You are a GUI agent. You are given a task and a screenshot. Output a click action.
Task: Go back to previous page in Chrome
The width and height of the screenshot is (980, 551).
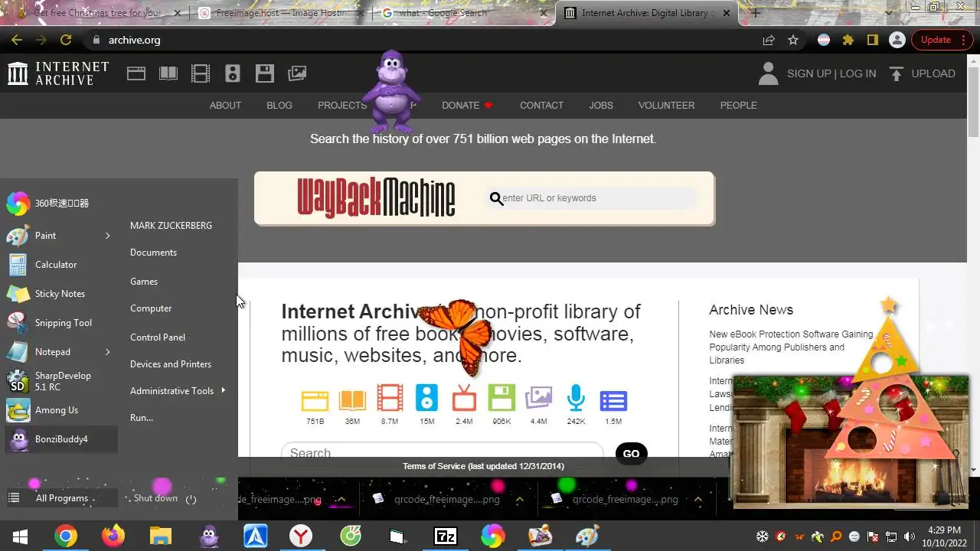click(x=17, y=40)
